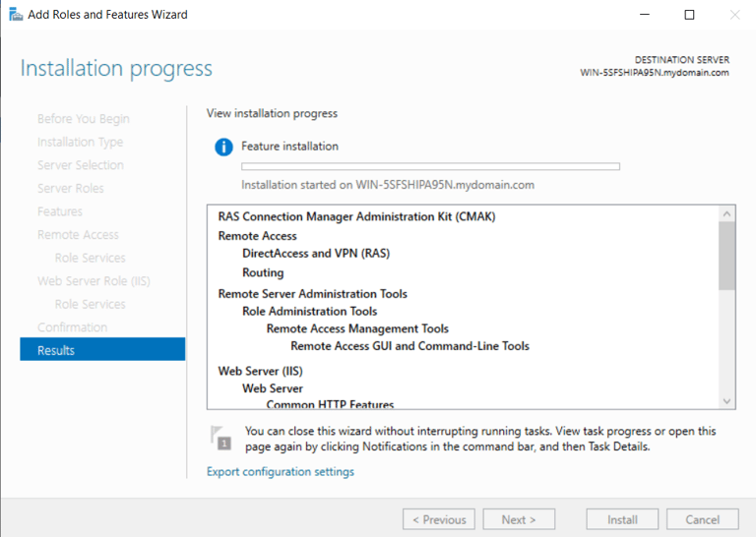Select the Features step
Image resolution: width=756 pixels, height=537 pixels.
[x=60, y=211]
